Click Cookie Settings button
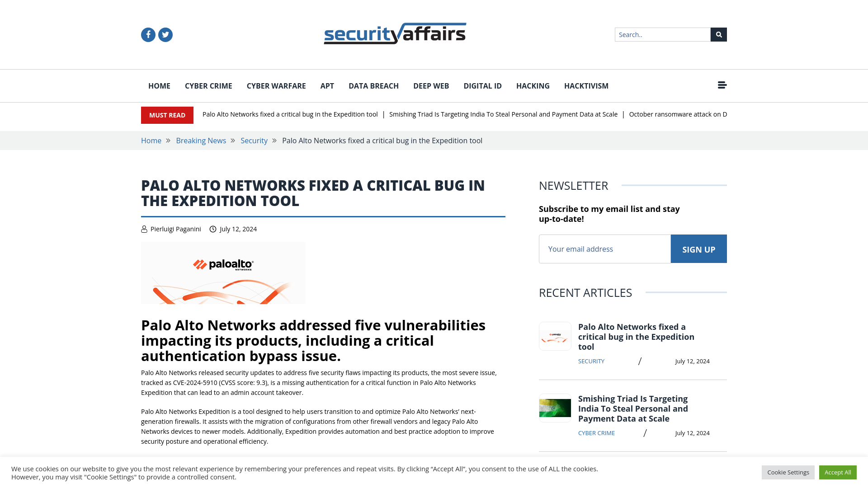This screenshot has width=868, height=488. point(788,472)
